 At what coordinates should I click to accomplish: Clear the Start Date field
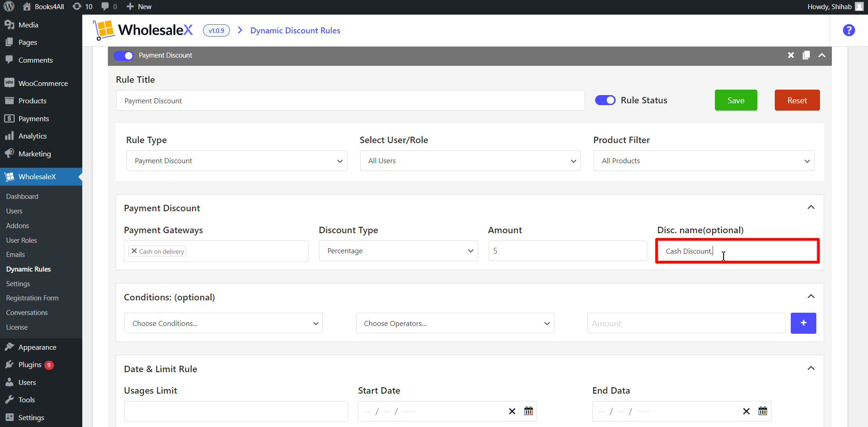[512, 411]
